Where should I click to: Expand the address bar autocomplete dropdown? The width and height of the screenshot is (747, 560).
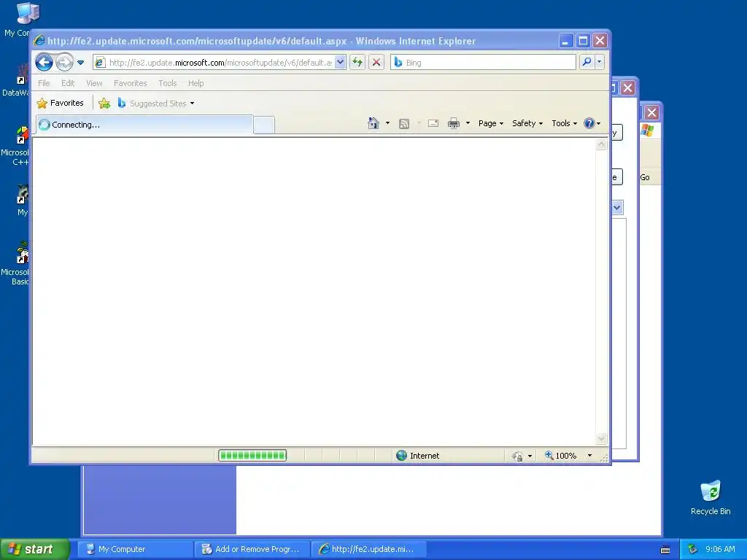tap(340, 63)
